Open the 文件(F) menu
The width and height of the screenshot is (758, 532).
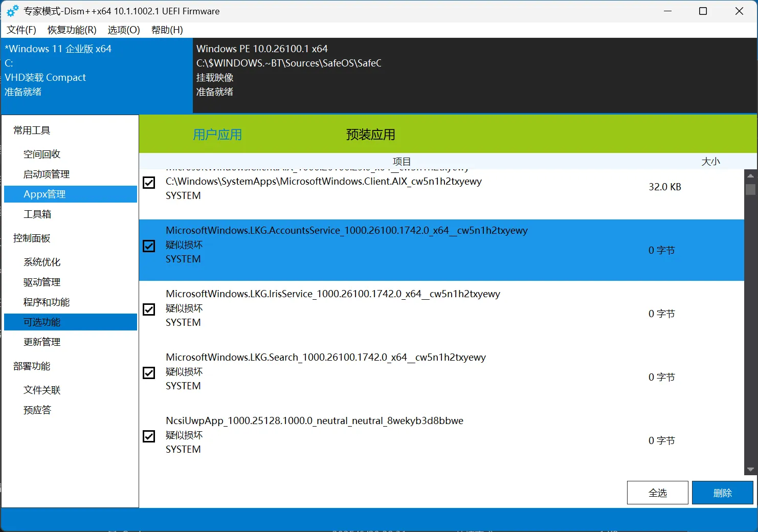21,30
